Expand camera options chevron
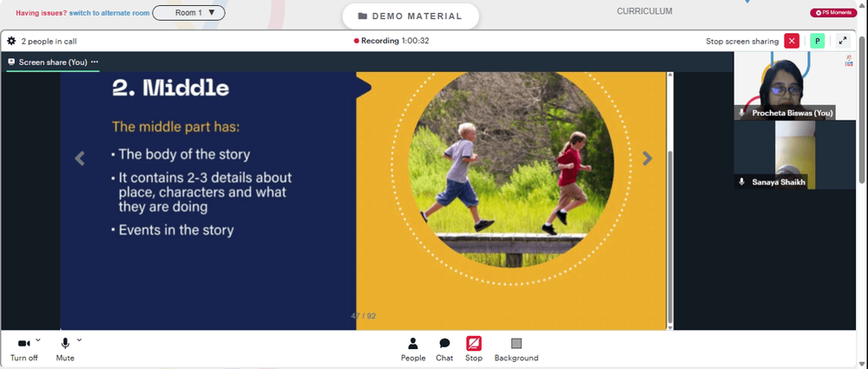 [38, 339]
